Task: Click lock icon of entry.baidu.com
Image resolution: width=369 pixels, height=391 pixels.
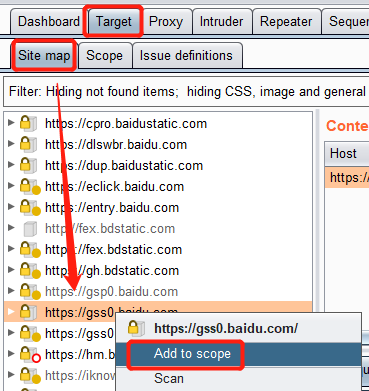Action: coord(29,208)
